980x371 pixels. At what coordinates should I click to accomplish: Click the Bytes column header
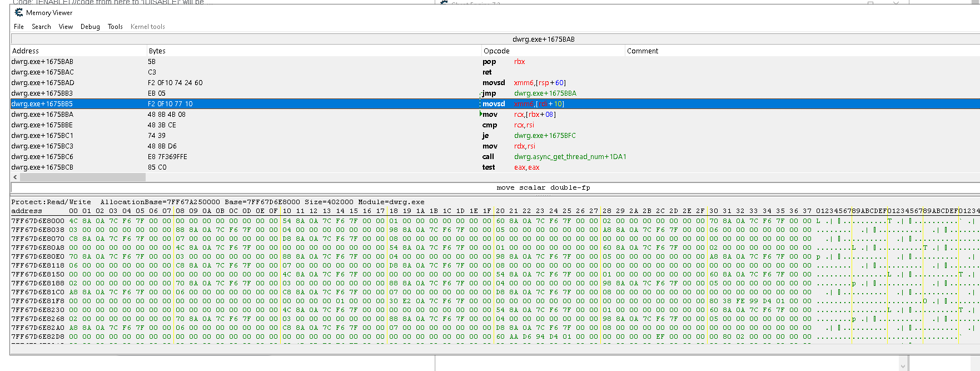pyautogui.click(x=314, y=51)
